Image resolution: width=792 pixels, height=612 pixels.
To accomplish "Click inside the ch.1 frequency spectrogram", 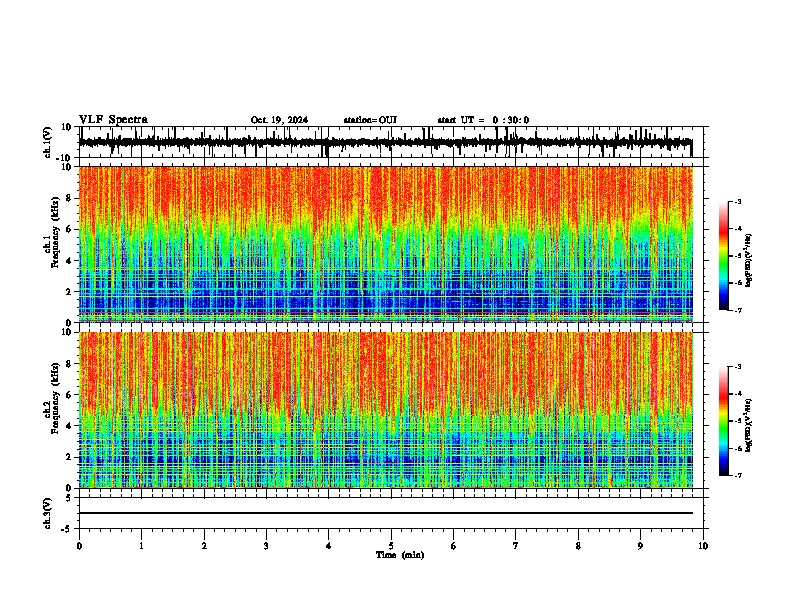I will click(386, 244).
